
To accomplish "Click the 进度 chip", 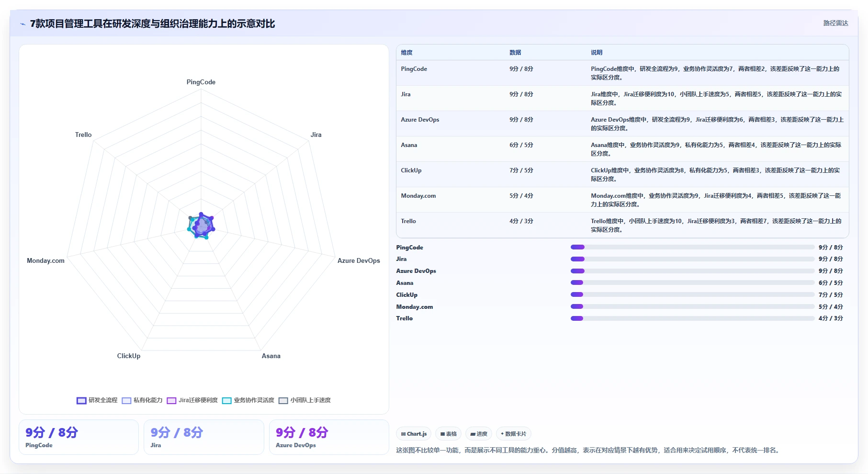I will pyautogui.click(x=479, y=434).
